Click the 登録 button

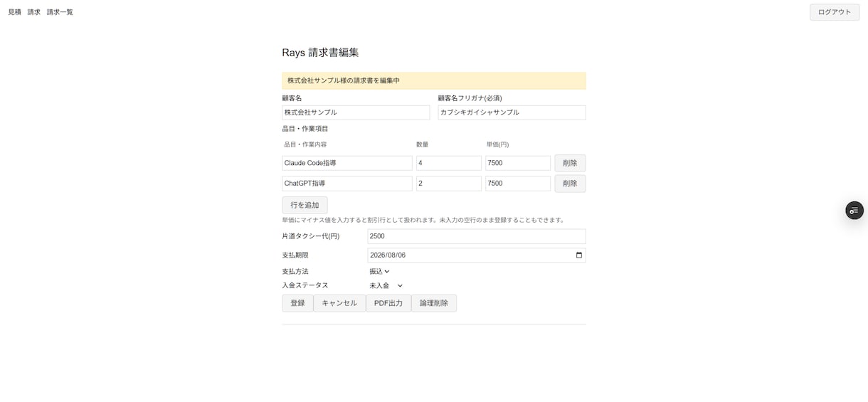click(x=297, y=303)
